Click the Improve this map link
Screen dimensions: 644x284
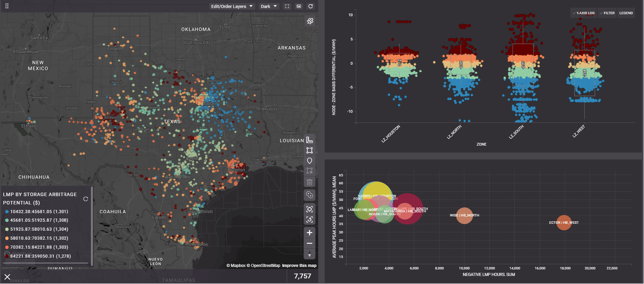(299, 266)
